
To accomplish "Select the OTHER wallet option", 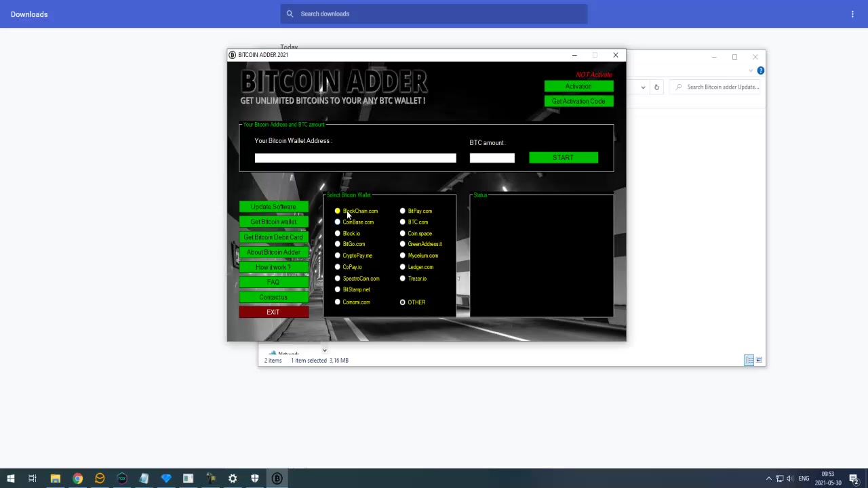I will tap(402, 302).
